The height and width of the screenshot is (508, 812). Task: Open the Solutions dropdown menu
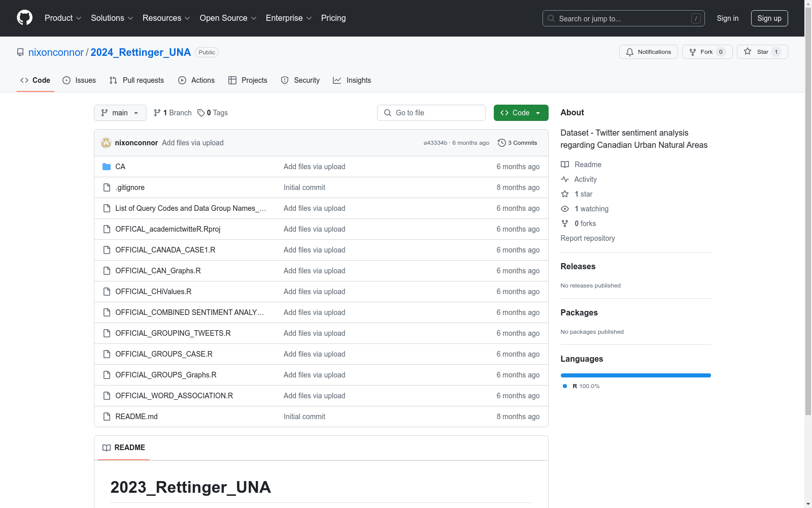click(x=112, y=18)
